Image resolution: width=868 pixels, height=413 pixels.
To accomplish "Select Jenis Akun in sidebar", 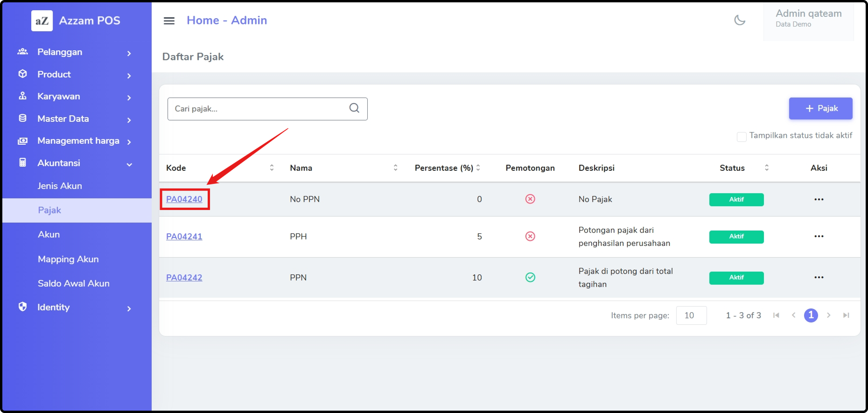I will [60, 186].
